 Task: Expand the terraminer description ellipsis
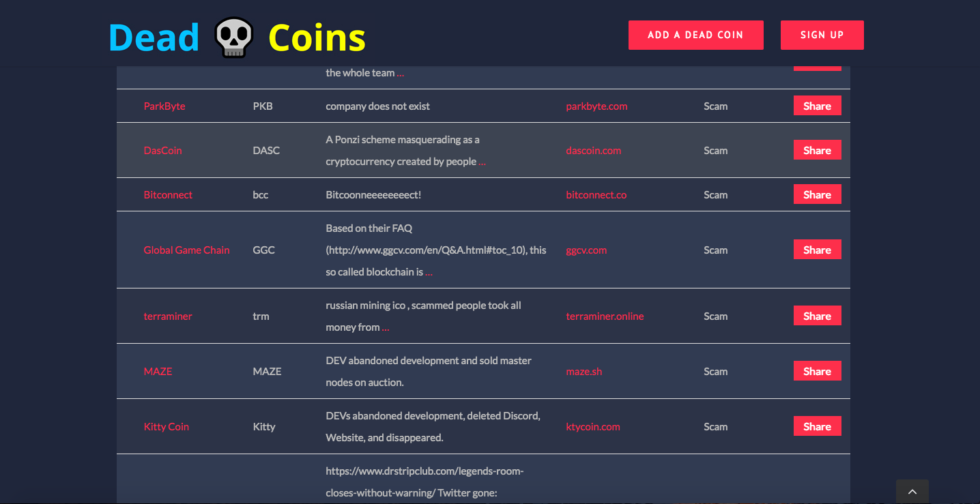[x=386, y=327]
